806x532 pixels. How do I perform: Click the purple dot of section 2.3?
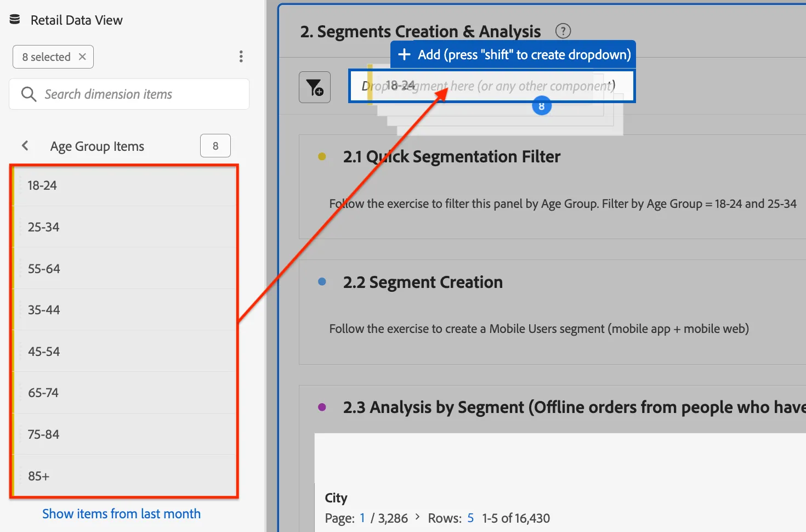(322, 407)
